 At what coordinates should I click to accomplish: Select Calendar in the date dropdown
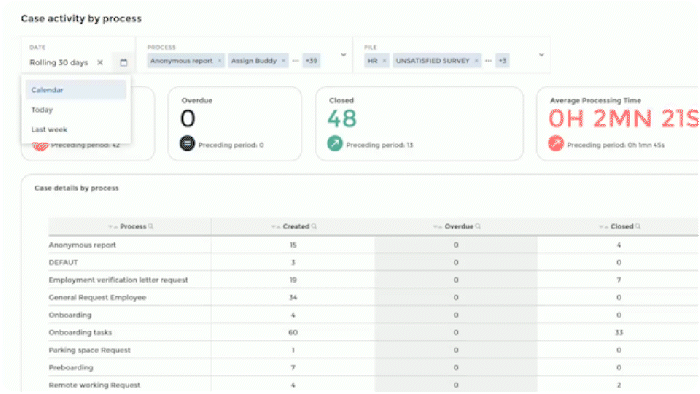point(75,90)
